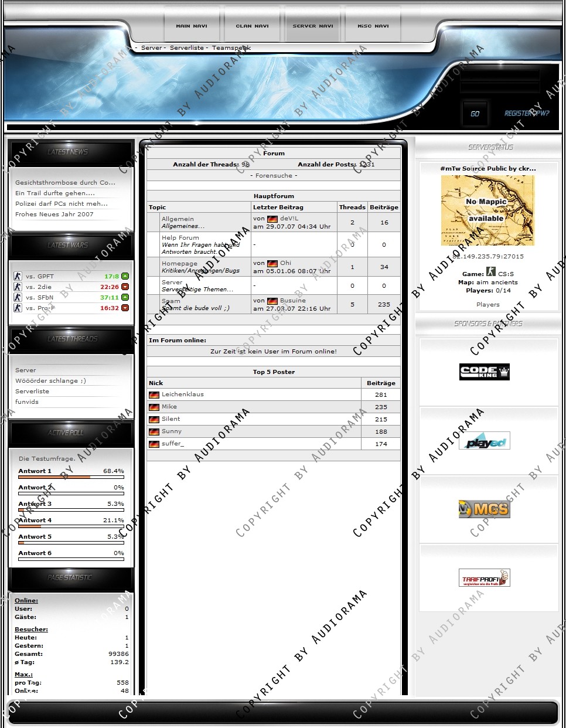The width and height of the screenshot is (566, 728).
Task: Click the CS:S game icon in Serverstatus
Action: 491,272
